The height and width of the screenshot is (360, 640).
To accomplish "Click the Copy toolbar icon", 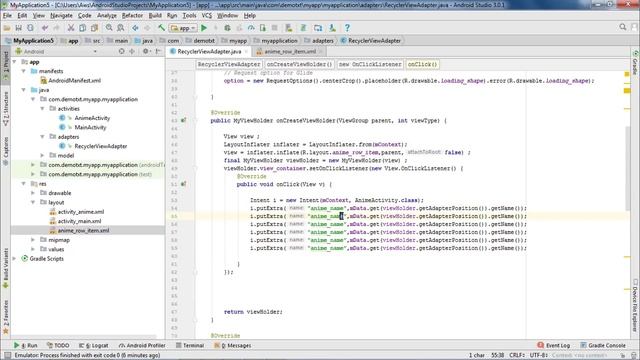I will coord(82,28).
